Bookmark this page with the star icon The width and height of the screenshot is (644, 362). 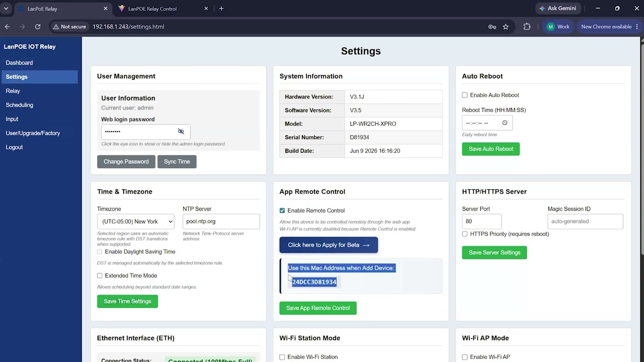pos(506,27)
